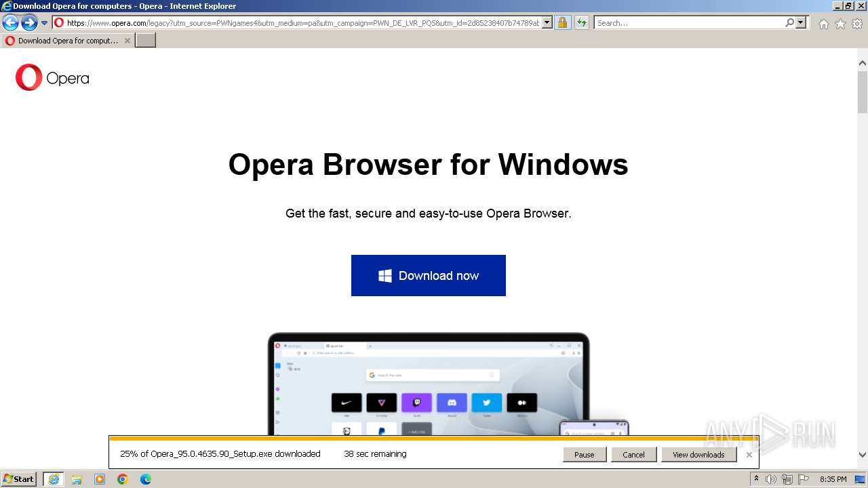Launch Windows Media Player from taskbar
Image resolution: width=868 pixels, height=488 pixels.
click(100, 479)
